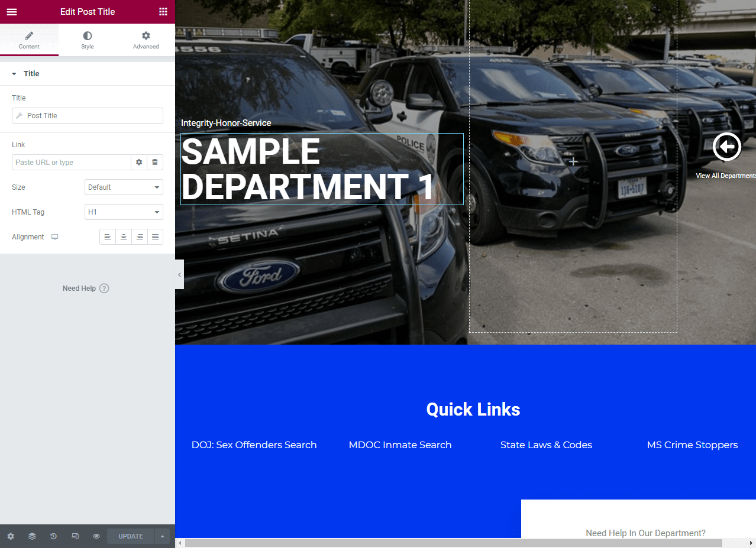
Task: Switch to the Style tab
Action: (x=88, y=40)
